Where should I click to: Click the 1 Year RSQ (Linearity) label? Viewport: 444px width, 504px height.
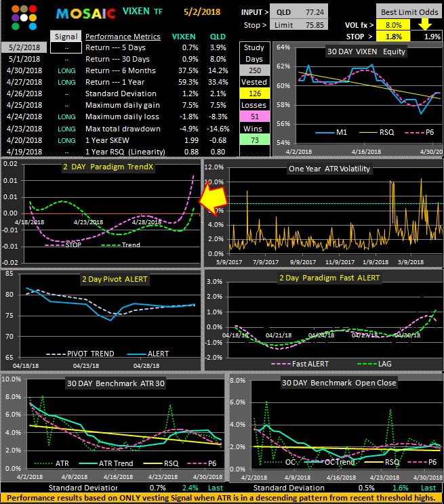point(125,152)
